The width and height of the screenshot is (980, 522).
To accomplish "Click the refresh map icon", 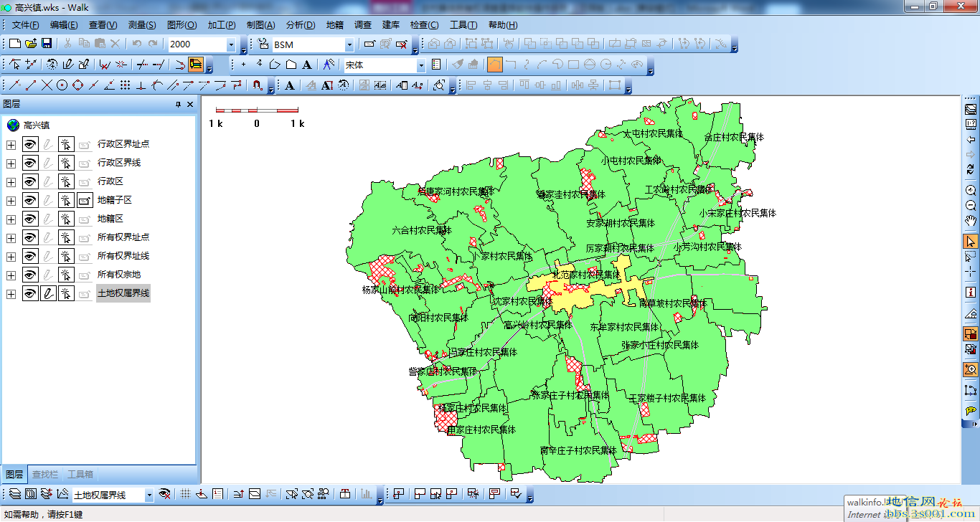I will pos(971,169).
